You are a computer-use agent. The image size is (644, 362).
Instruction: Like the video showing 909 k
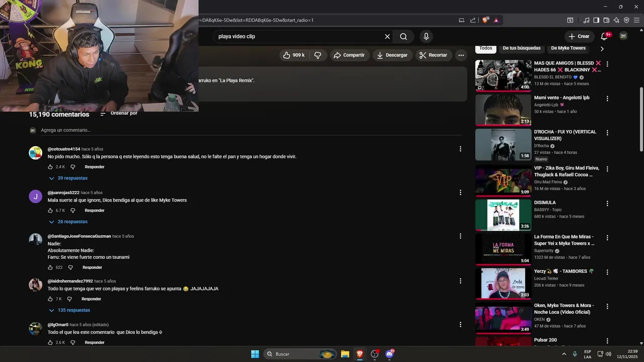tap(294, 55)
